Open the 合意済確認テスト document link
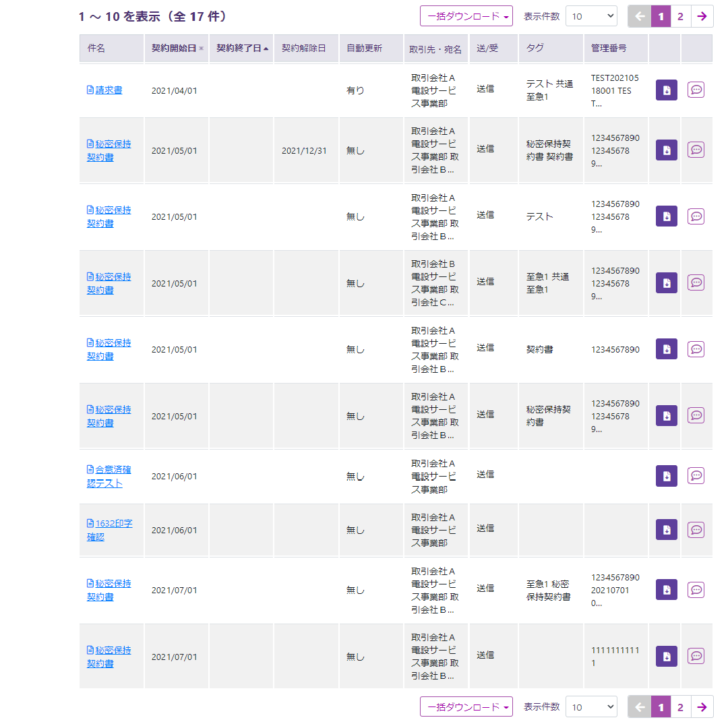The width and height of the screenshot is (728, 722). pos(109,477)
